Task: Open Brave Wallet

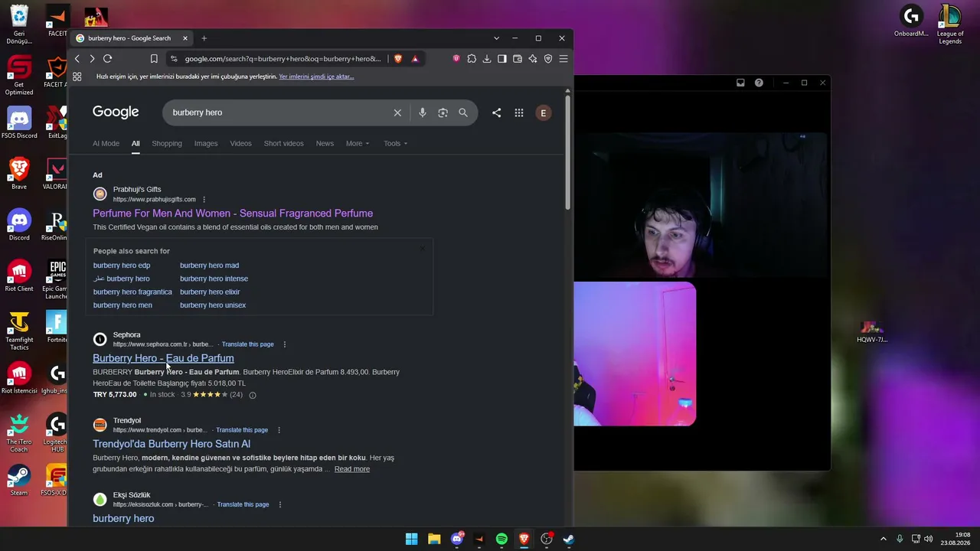Action: coord(518,59)
